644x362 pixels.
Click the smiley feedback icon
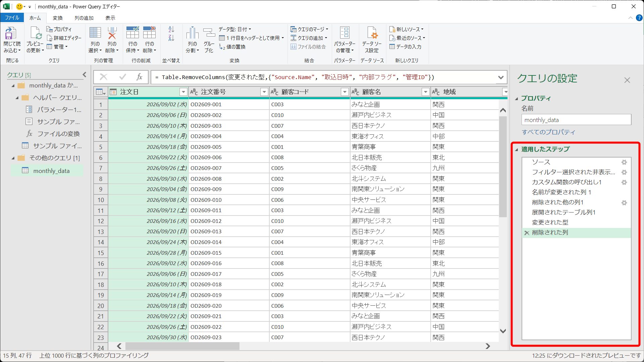(x=19, y=7)
